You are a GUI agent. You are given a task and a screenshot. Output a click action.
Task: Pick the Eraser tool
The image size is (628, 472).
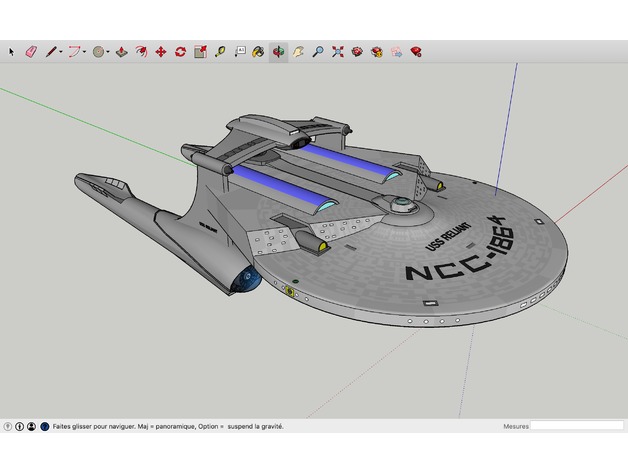click(x=30, y=51)
